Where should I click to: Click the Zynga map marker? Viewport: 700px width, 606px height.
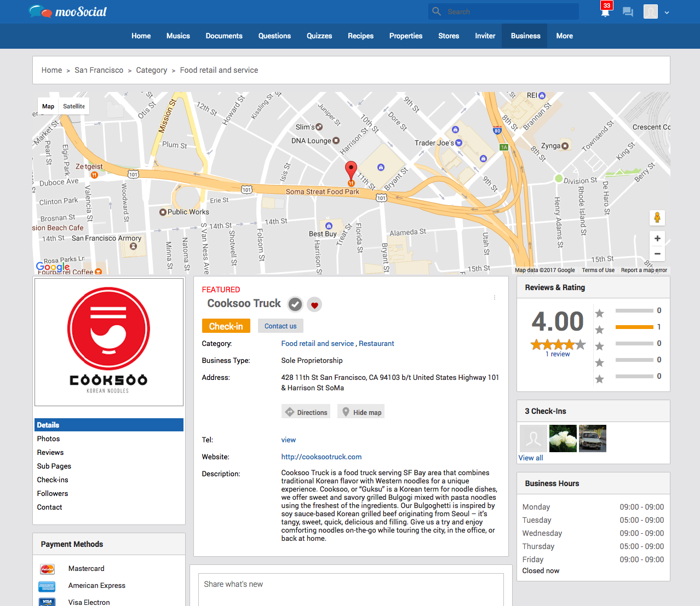[x=565, y=146]
